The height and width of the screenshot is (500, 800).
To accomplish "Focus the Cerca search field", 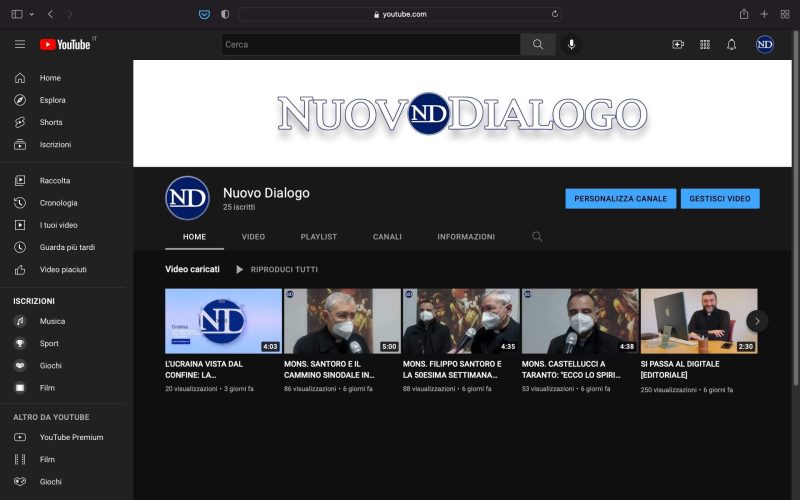I will [371, 44].
